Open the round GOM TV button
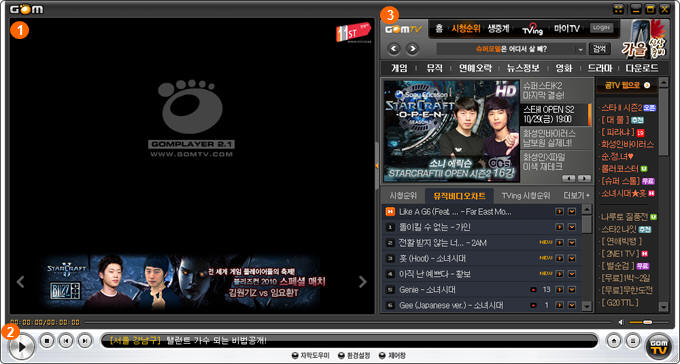The image size is (680, 364). click(657, 346)
